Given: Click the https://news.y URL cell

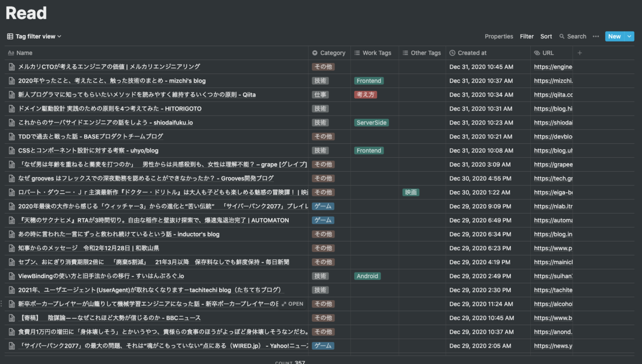Looking at the screenshot, I should (552, 345).
